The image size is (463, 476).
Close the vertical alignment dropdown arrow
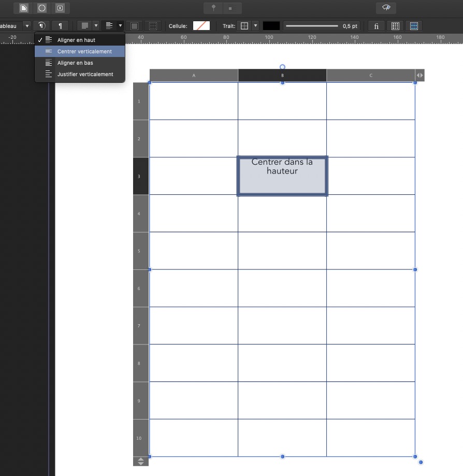click(x=120, y=26)
